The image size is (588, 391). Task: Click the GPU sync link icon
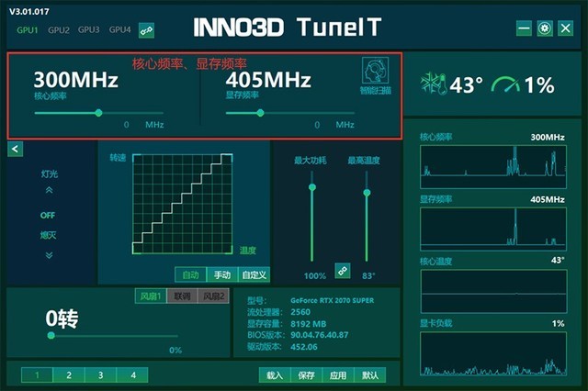[x=146, y=30]
